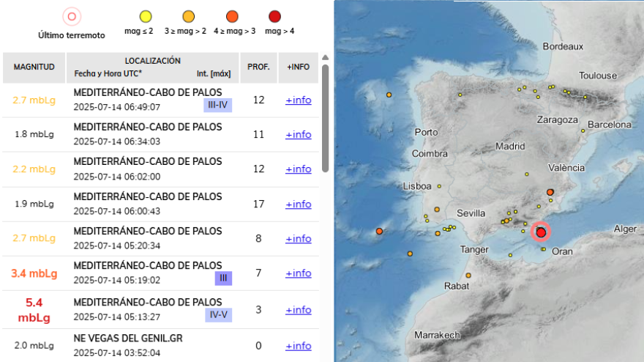Click the +INFO column header

coord(298,67)
